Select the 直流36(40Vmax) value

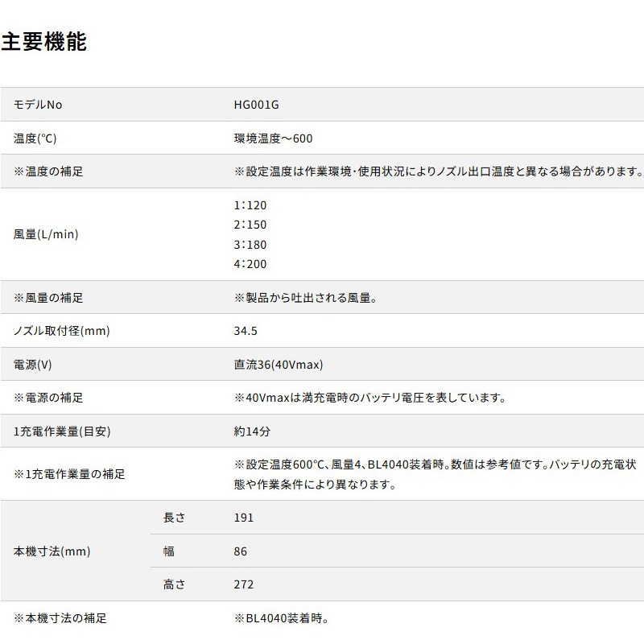279,365
